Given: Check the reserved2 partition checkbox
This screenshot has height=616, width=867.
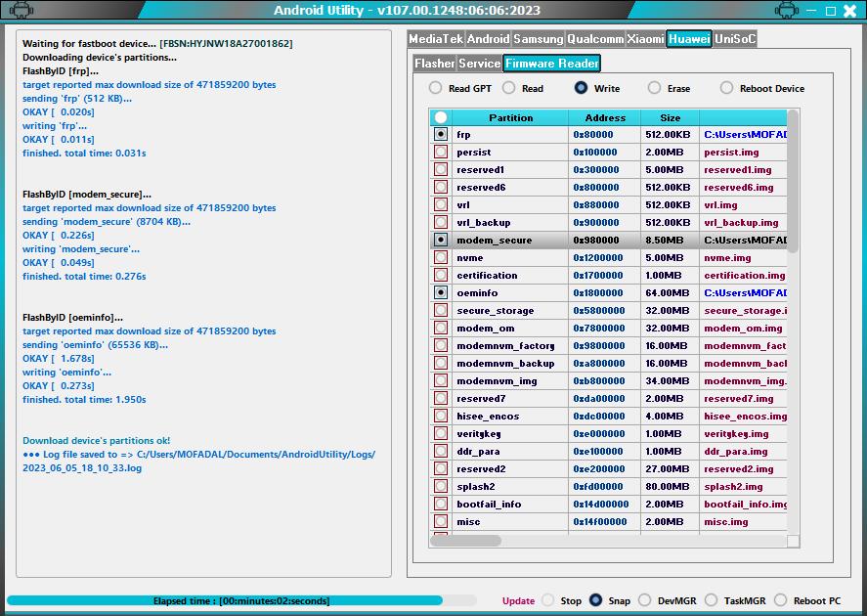Looking at the screenshot, I should [441, 469].
